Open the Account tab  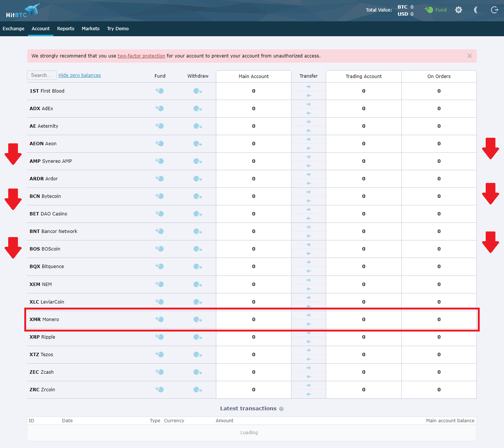coord(41,29)
